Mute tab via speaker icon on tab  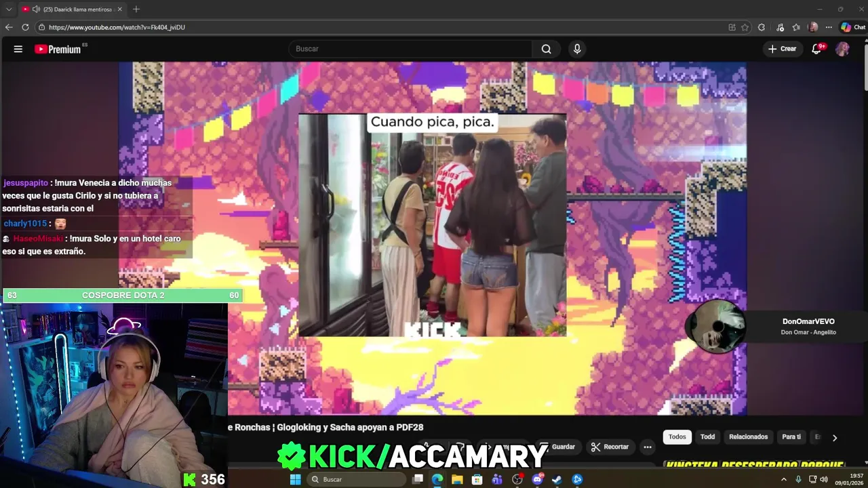(35, 9)
